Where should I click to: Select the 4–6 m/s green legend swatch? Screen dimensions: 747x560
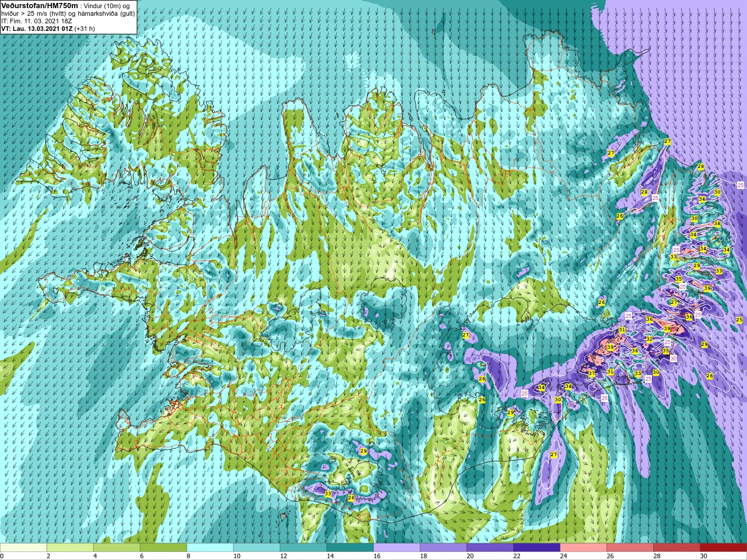[117, 548]
